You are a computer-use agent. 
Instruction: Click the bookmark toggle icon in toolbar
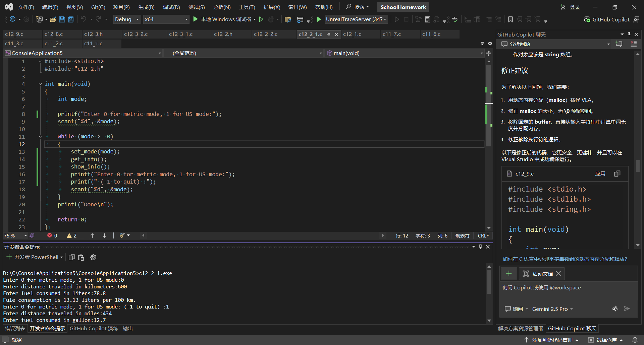click(x=510, y=19)
